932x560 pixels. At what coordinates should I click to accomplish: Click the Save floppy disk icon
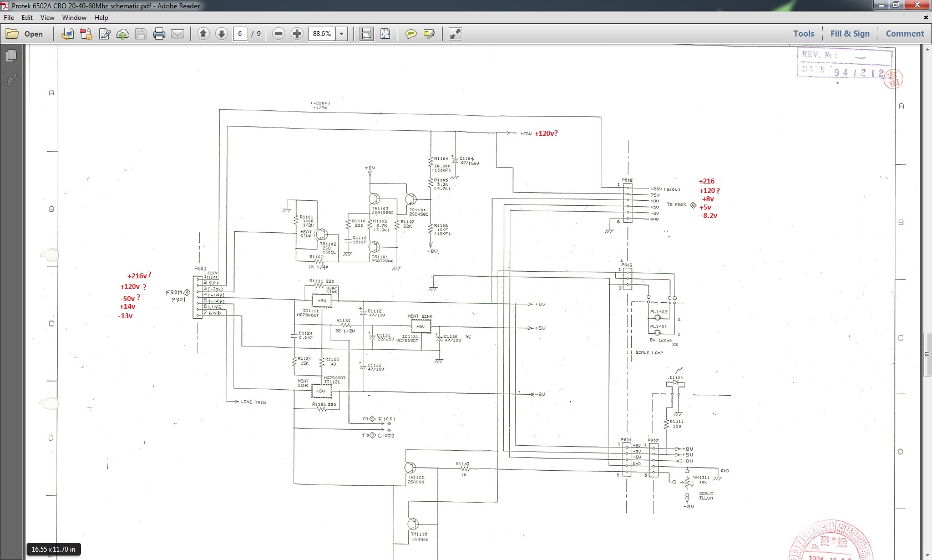(141, 34)
